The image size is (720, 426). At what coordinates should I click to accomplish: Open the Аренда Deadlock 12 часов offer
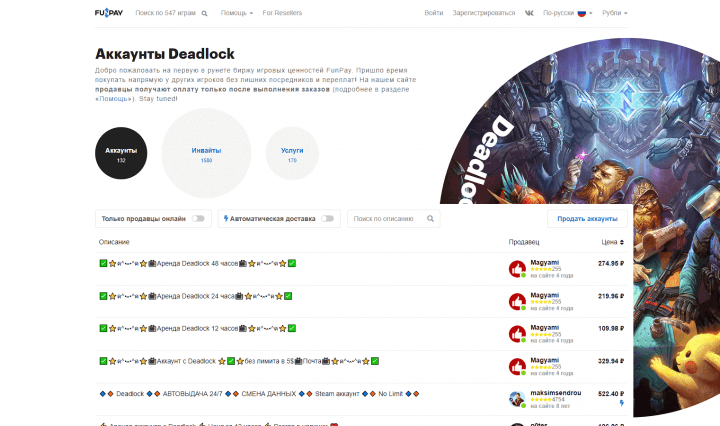[197, 329]
